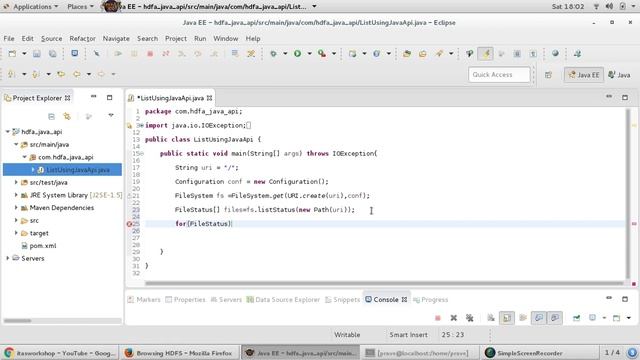Click the Open Task icon in toolbar
Viewport: 640px width, 360px height.
click(x=422, y=53)
